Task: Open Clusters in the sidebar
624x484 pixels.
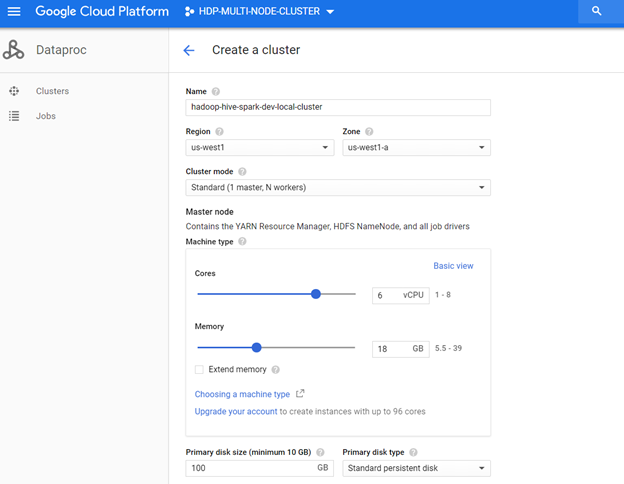Action: (52, 91)
